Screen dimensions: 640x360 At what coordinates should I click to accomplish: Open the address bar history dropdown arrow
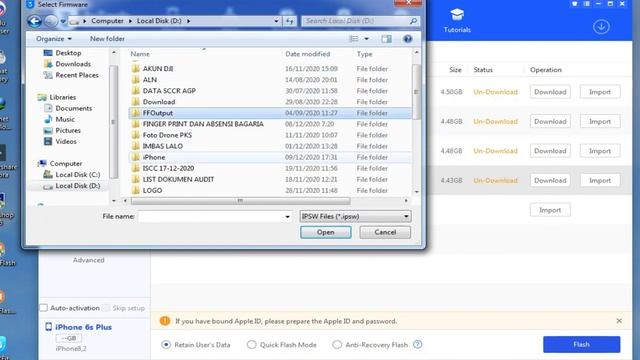[276, 21]
